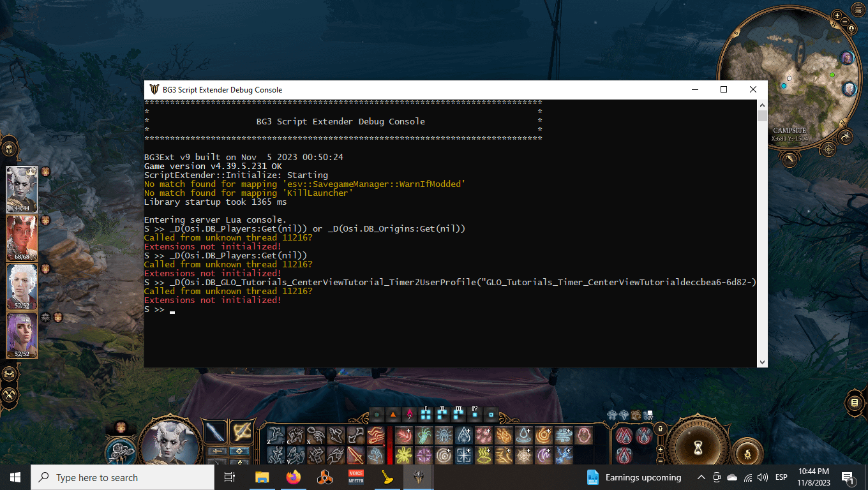
Task: Select purple-haired party portrait with 52/52 HP
Action: click(22, 335)
